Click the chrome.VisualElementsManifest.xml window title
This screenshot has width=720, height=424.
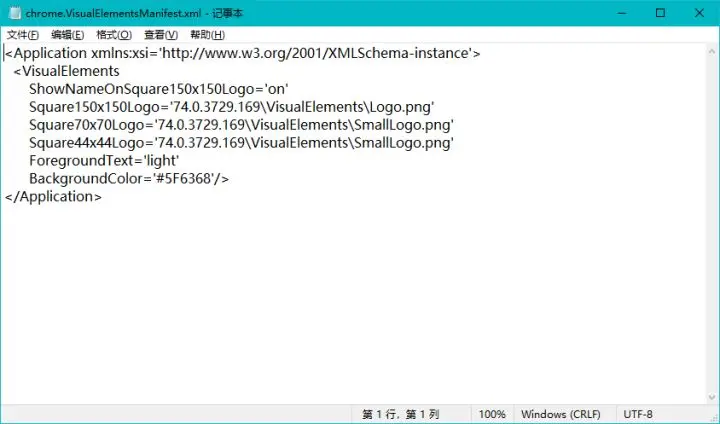134,13
